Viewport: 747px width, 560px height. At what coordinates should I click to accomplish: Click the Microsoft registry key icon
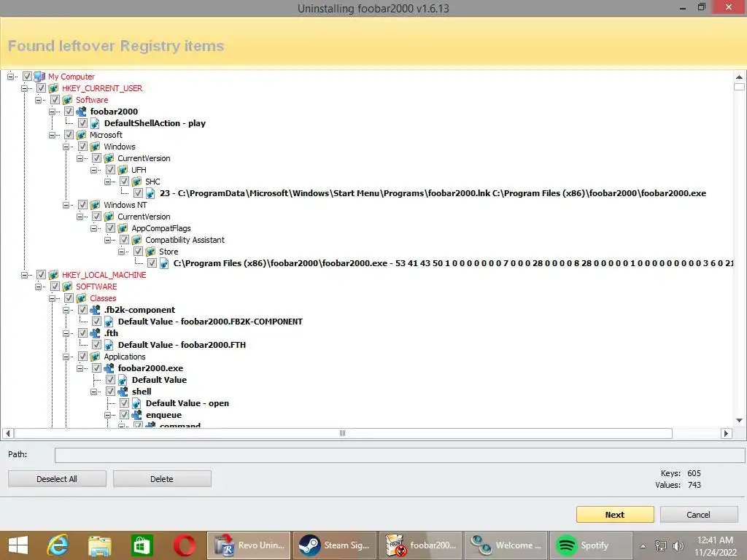click(82, 135)
